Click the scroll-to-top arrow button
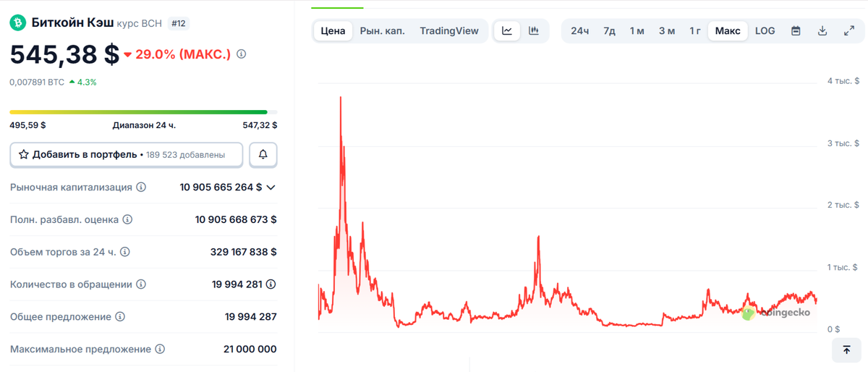The height and width of the screenshot is (372, 868). (x=846, y=350)
